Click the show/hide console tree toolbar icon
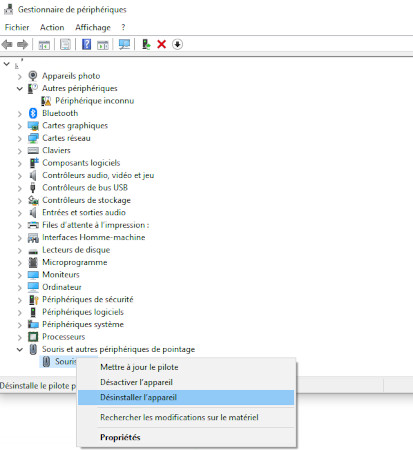The image size is (413, 450). tap(44, 44)
